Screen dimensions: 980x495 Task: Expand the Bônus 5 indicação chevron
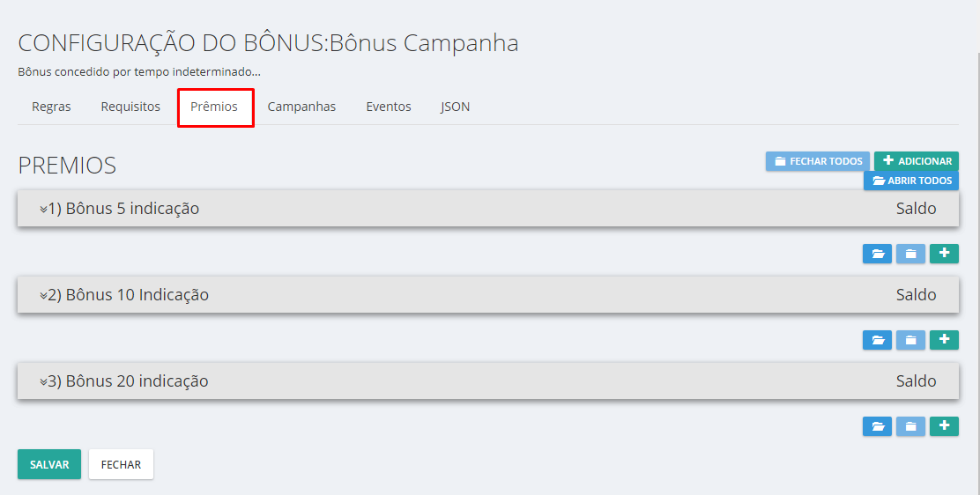pos(43,210)
